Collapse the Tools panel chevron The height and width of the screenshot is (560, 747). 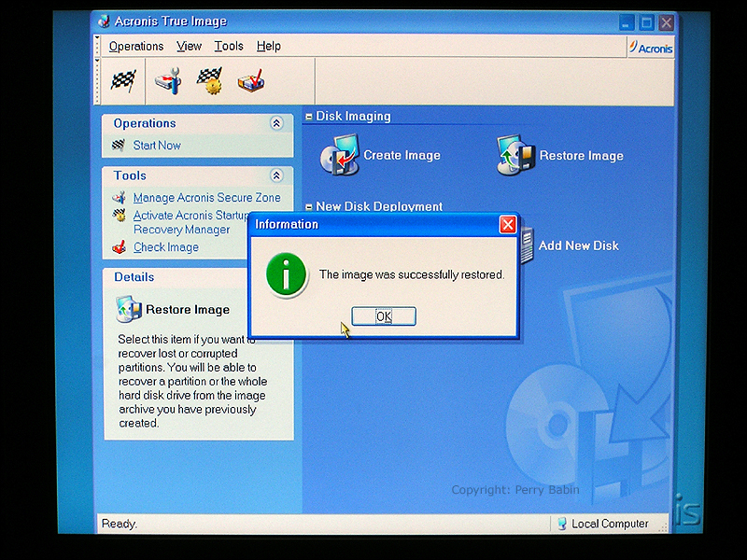coord(276,175)
